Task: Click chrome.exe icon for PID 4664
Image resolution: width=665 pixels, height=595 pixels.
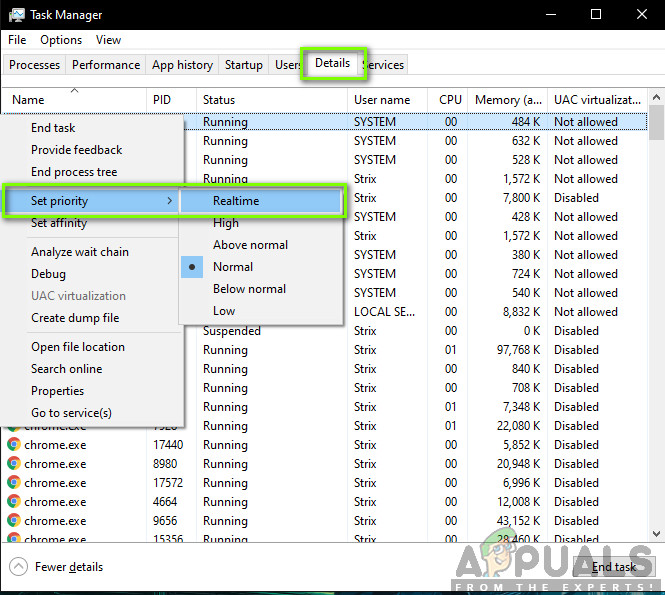Action: (14, 502)
